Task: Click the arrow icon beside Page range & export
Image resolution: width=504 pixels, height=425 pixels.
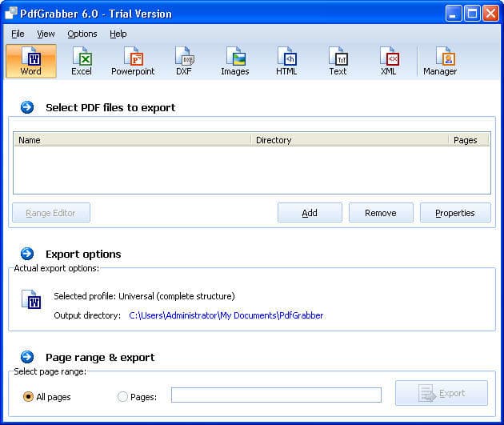Action: tap(27, 357)
